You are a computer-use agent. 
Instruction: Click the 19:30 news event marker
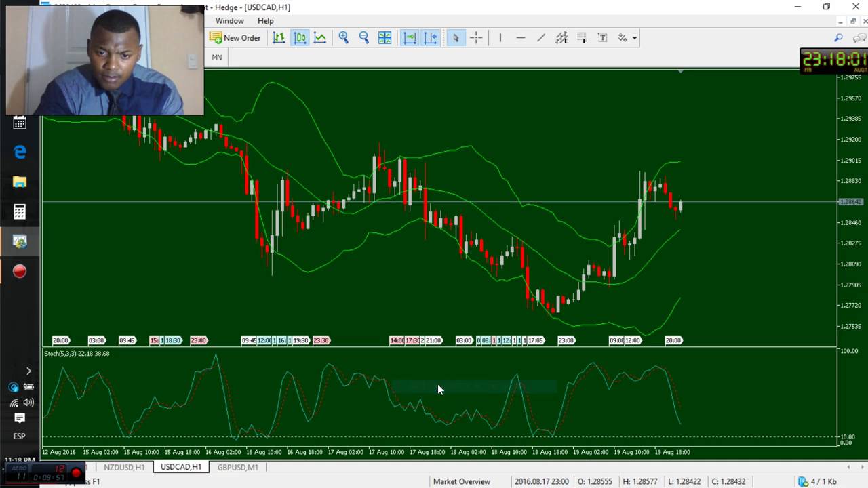[300, 340]
